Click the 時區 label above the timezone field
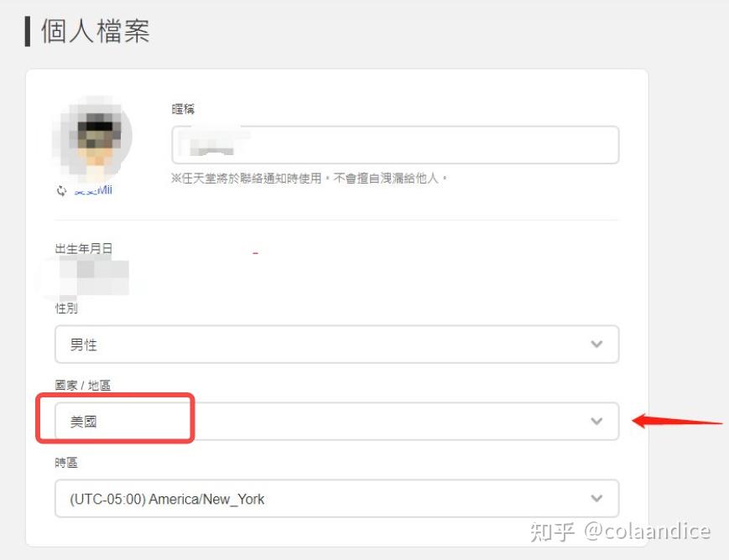This screenshot has height=560, width=729. 66,463
